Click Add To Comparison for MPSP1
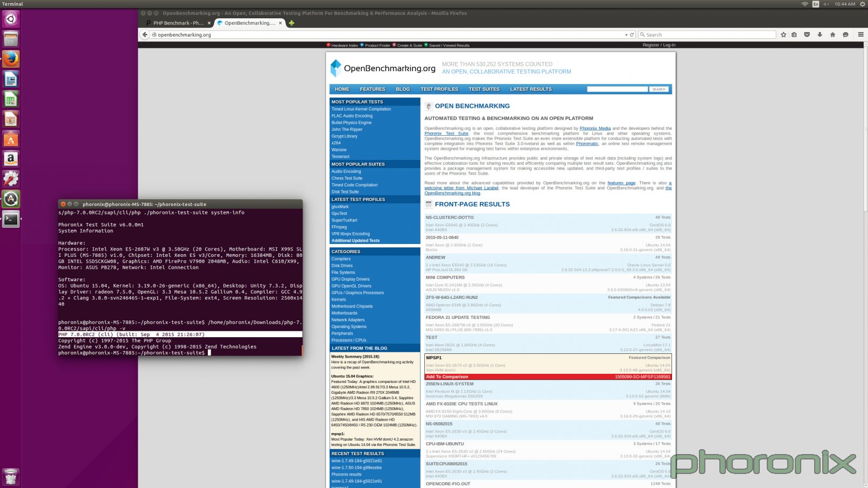Image resolution: width=868 pixels, height=488 pixels. [x=447, y=377]
